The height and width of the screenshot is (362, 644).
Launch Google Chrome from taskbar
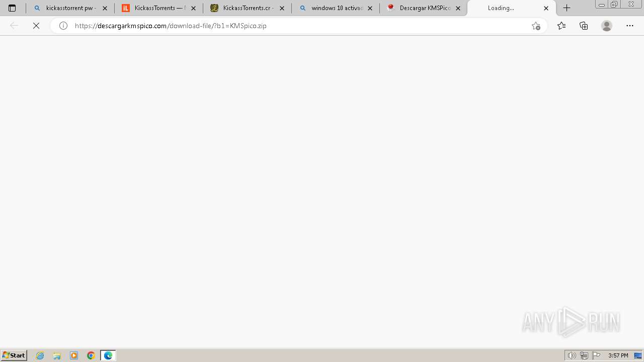[x=91, y=355]
